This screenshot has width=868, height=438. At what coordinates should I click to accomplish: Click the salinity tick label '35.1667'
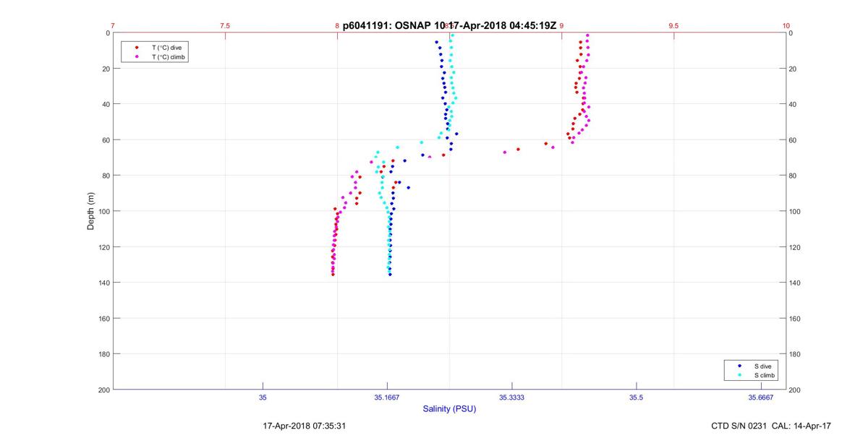[x=387, y=398]
